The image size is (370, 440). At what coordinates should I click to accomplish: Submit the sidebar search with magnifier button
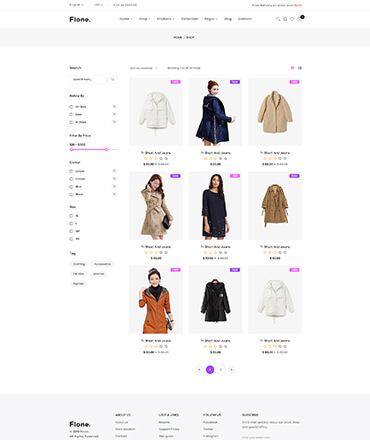click(x=113, y=79)
